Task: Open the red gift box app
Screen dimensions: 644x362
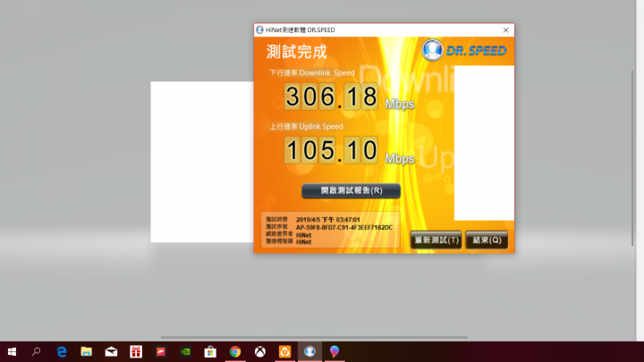Action: tap(136, 352)
